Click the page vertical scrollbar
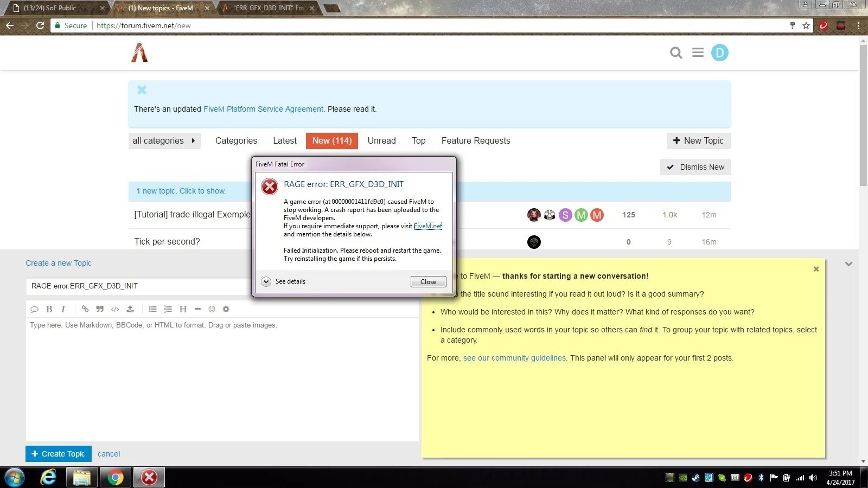The image size is (868, 488). (x=863, y=115)
